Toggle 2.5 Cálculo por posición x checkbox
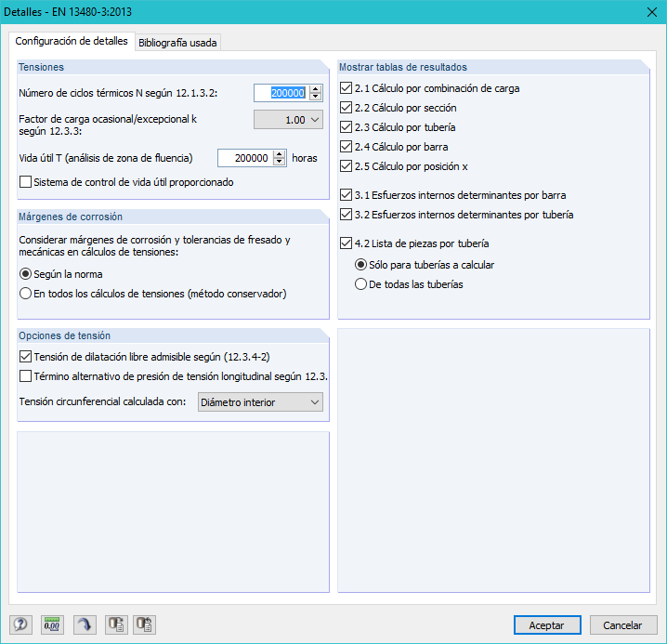The width and height of the screenshot is (667, 644). tap(346, 166)
